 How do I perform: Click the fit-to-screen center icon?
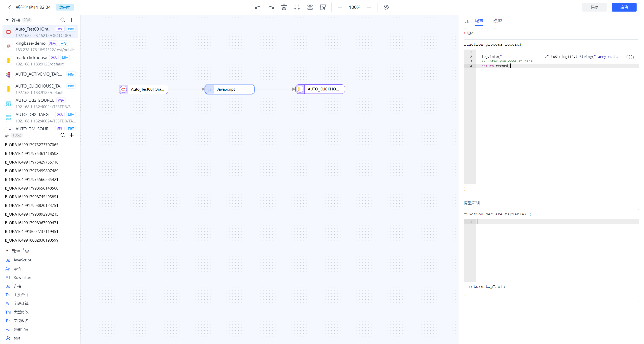click(297, 7)
